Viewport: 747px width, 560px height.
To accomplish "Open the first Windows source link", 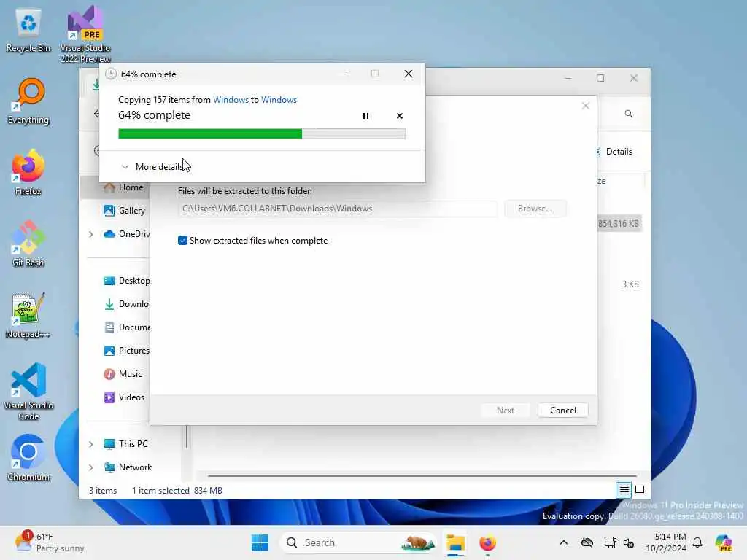I will (231, 99).
